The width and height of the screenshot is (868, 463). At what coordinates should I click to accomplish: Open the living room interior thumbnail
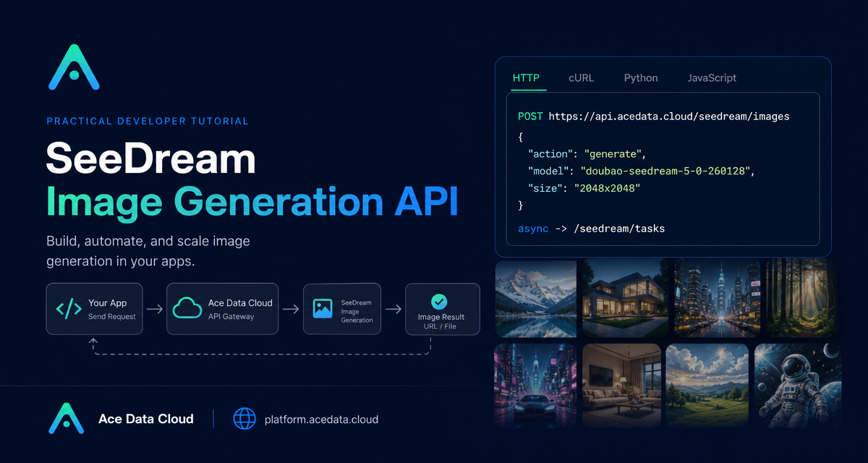pyautogui.click(x=622, y=385)
